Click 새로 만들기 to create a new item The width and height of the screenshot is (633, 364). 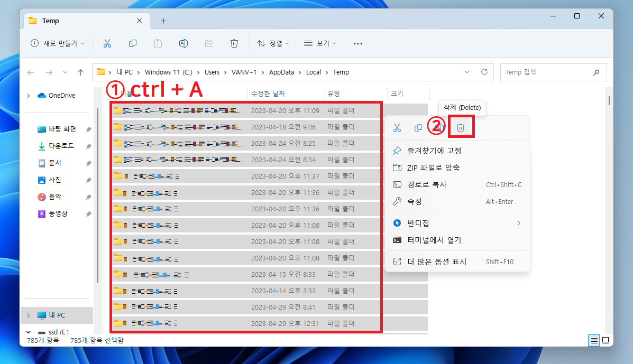coord(57,43)
